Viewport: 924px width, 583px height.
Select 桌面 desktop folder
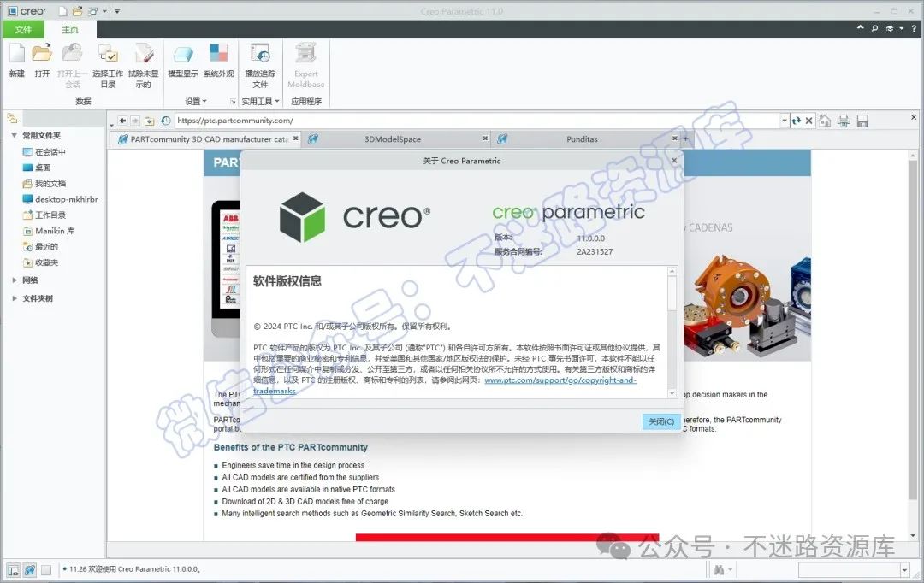click(x=37, y=168)
